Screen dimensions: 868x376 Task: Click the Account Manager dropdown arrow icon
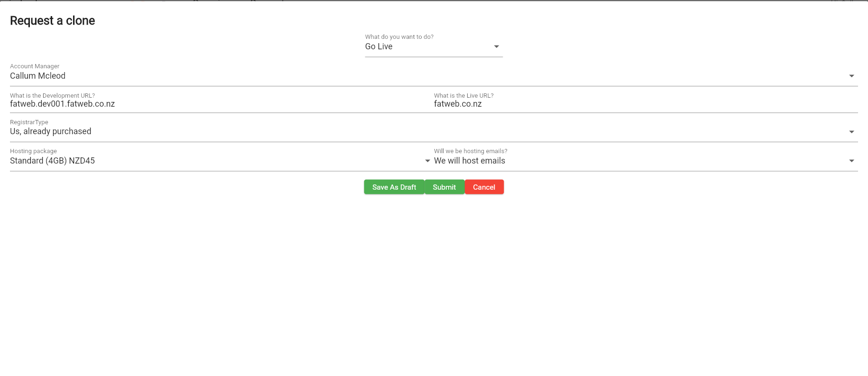pyautogui.click(x=851, y=76)
